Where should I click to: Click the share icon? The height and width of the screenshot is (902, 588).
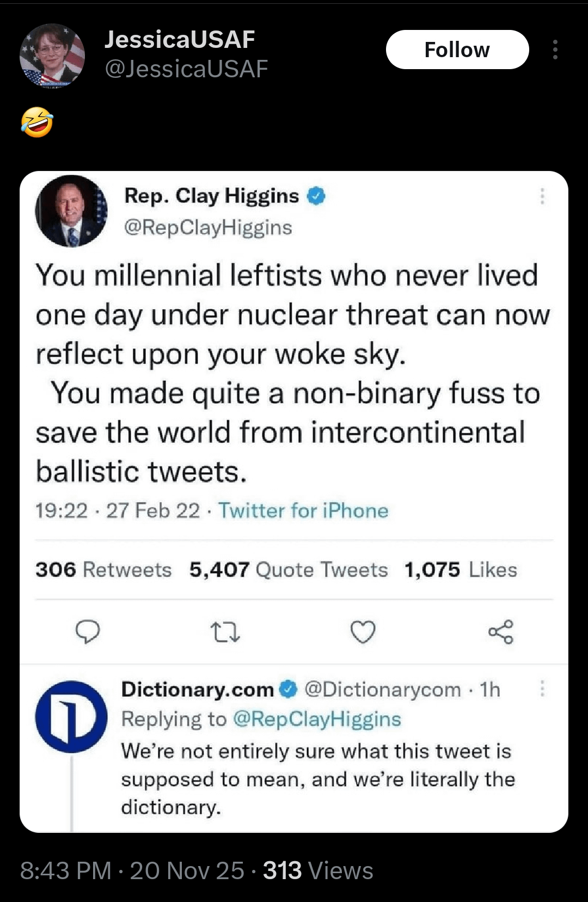[x=500, y=631]
